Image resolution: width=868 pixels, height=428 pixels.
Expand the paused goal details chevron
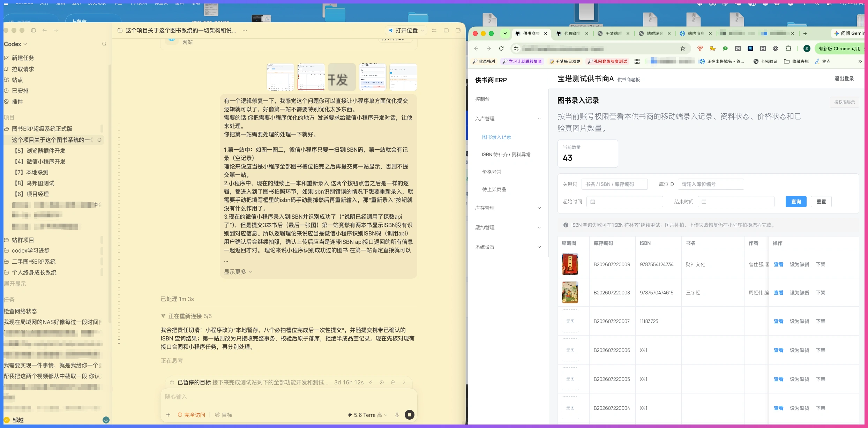404,382
